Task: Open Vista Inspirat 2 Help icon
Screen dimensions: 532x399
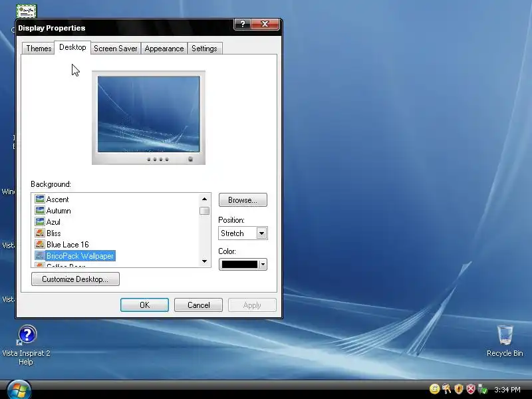Action: point(26,345)
